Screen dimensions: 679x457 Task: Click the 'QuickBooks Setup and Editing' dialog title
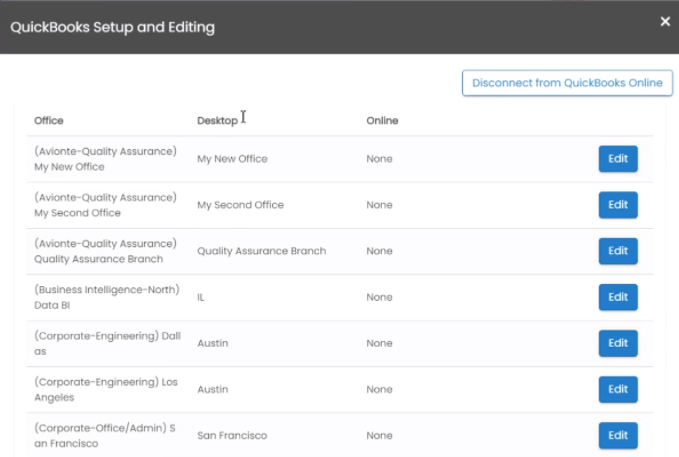[113, 27]
